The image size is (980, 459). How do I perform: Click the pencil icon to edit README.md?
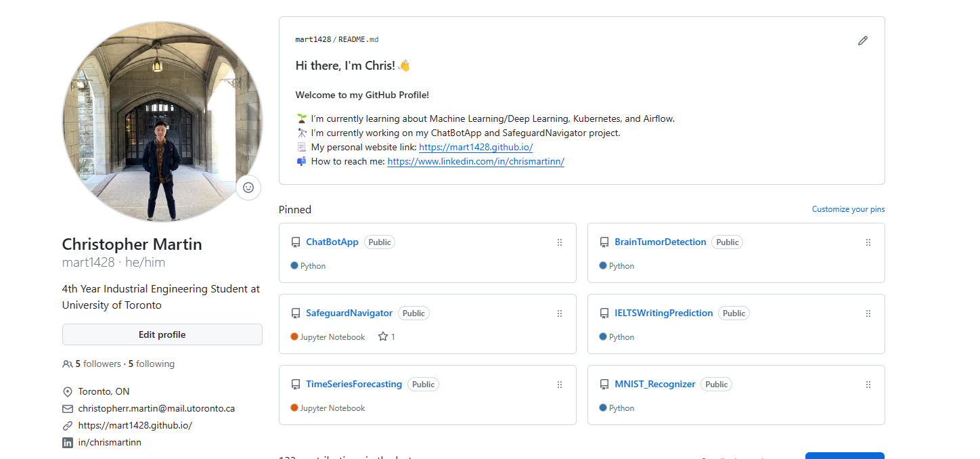coord(862,41)
